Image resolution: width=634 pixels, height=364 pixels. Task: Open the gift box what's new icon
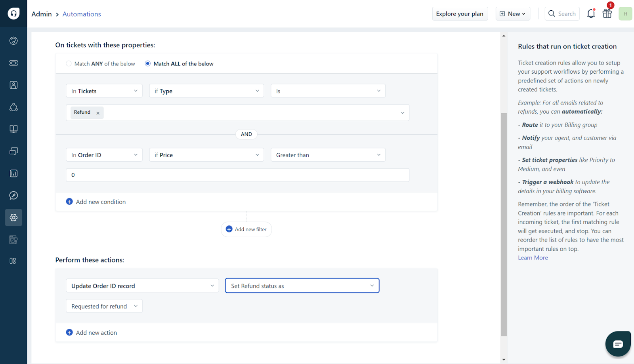[x=607, y=13]
